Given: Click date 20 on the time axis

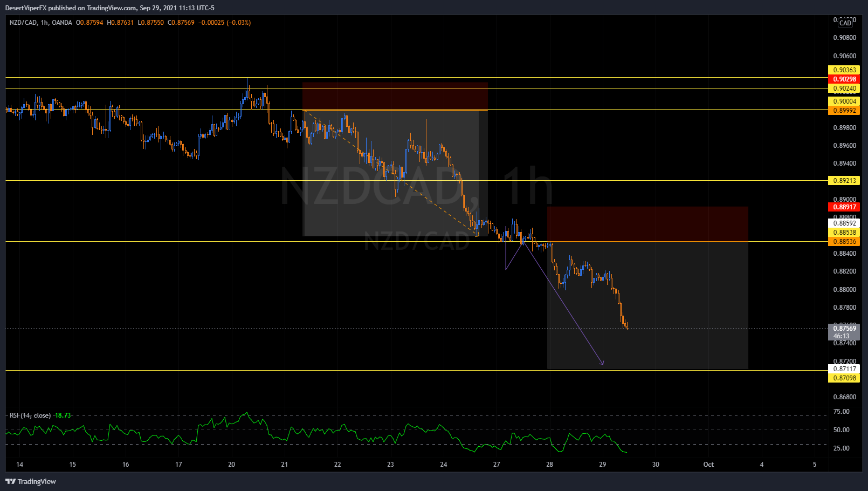Looking at the screenshot, I should pos(231,465).
